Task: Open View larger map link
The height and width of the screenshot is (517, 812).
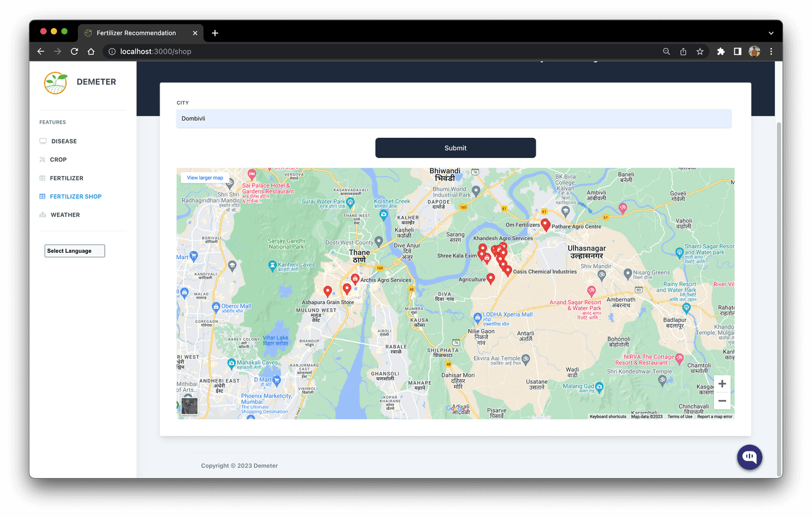Action: pos(205,178)
